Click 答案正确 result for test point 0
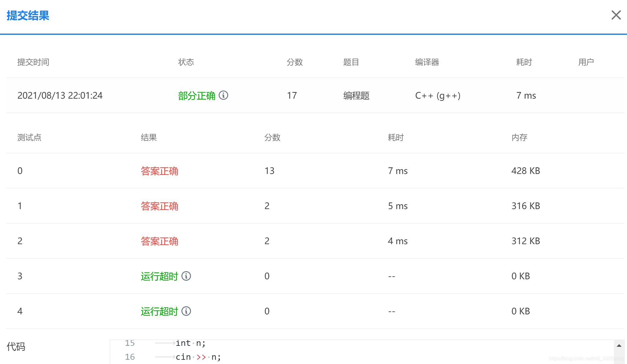Image resolution: width=627 pixels, height=364 pixels. click(x=159, y=171)
